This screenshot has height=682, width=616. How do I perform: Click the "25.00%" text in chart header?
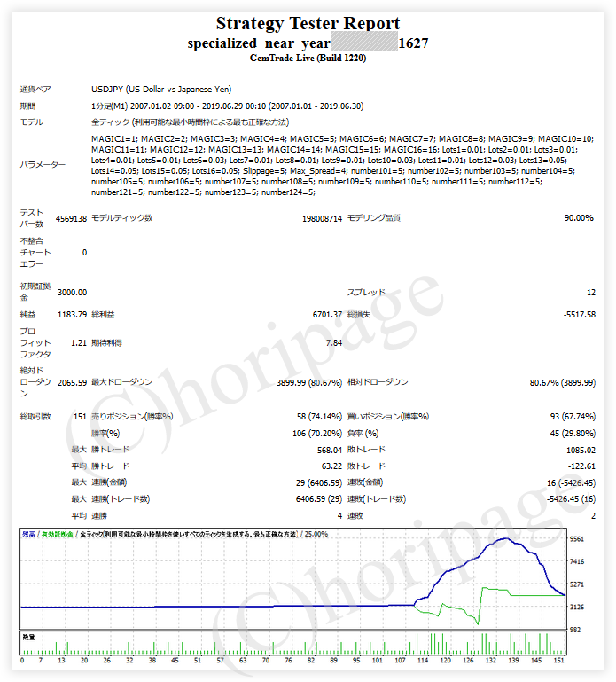click(x=316, y=534)
